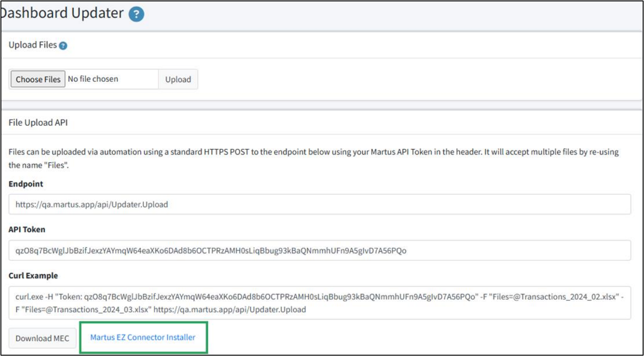Click into the API Token field

(x=320, y=250)
